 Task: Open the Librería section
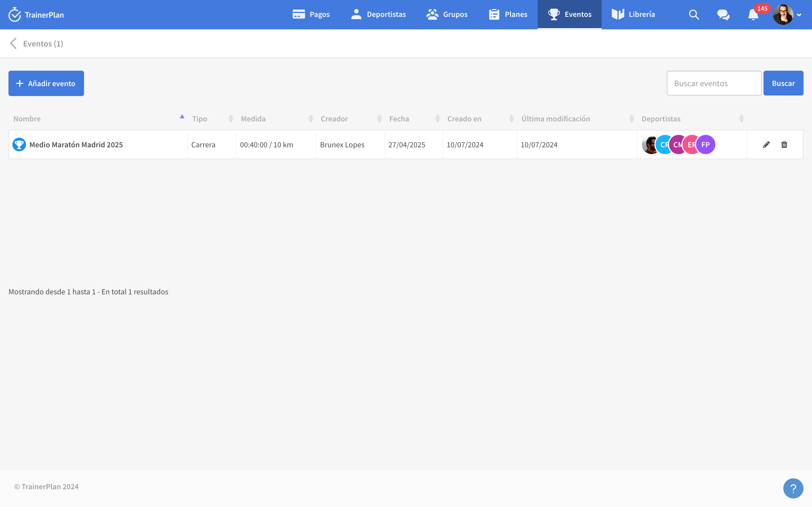633,14
